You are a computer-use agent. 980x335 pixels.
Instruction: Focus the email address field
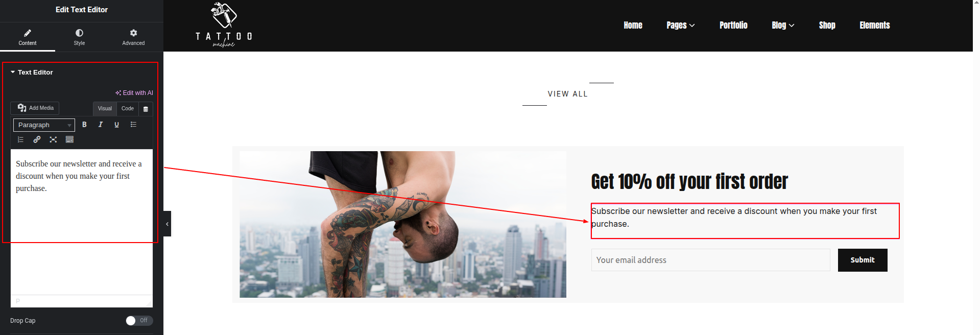710,260
